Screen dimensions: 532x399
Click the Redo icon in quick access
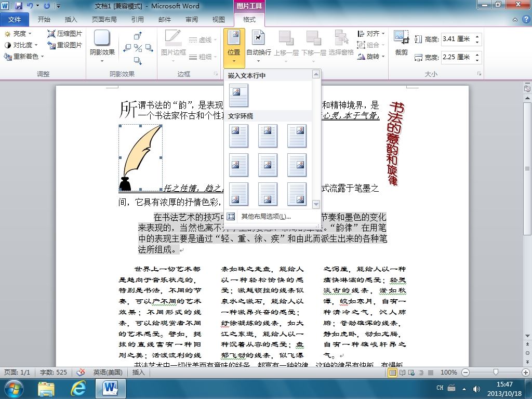pos(47,6)
